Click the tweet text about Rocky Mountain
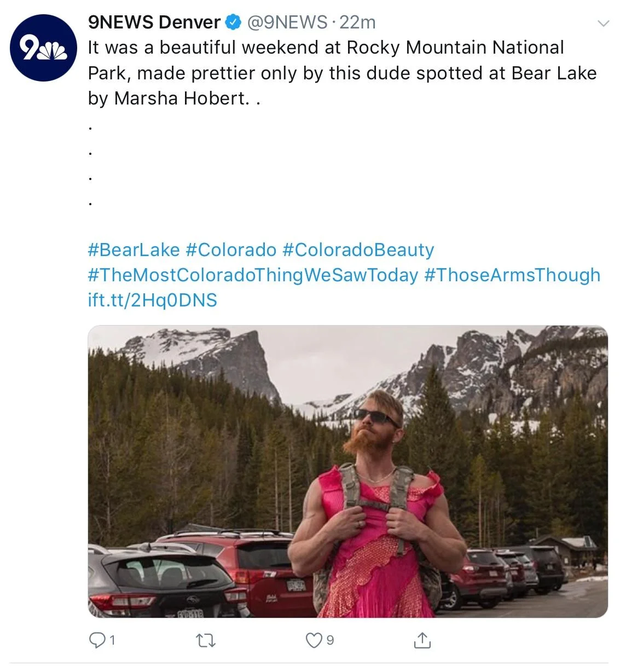 (x=342, y=73)
